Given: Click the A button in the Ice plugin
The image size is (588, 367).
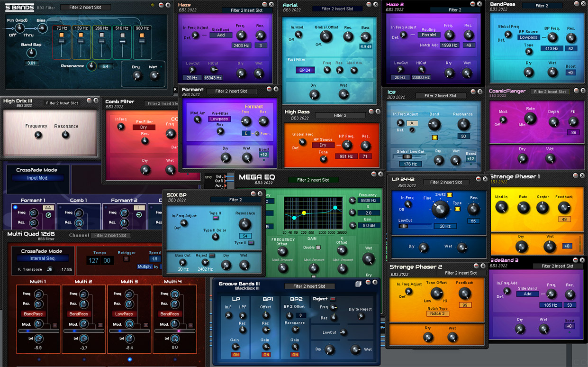Looking at the screenshot, I should [413, 123].
